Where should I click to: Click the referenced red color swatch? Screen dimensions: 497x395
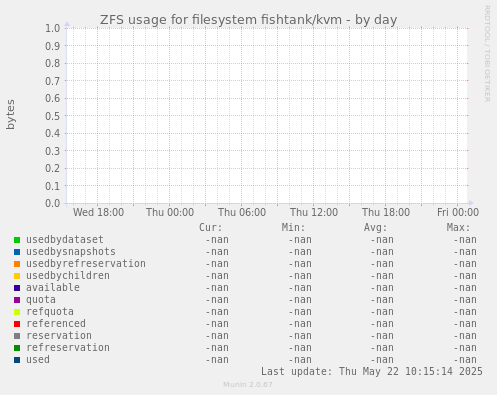pos(17,324)
